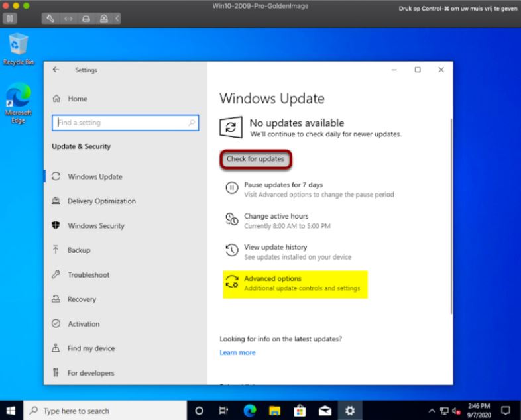Open VM settings wrench icon
Image resolution: width=521 pixels, height=420 pixels.
point(50,19)
